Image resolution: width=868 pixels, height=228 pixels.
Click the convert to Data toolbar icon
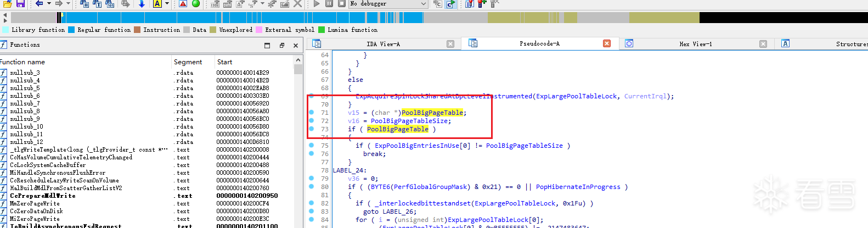click(x=228, y=4)
